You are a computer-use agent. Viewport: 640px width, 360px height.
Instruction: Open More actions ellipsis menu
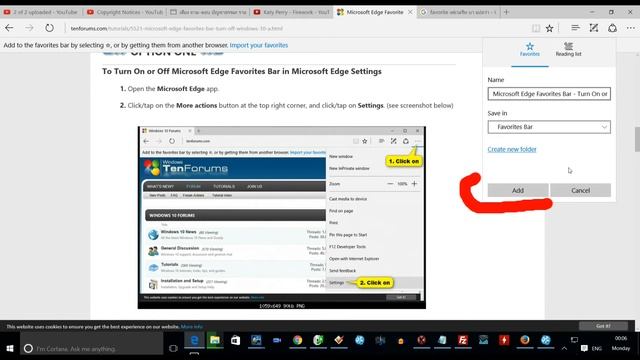(631, 28)
